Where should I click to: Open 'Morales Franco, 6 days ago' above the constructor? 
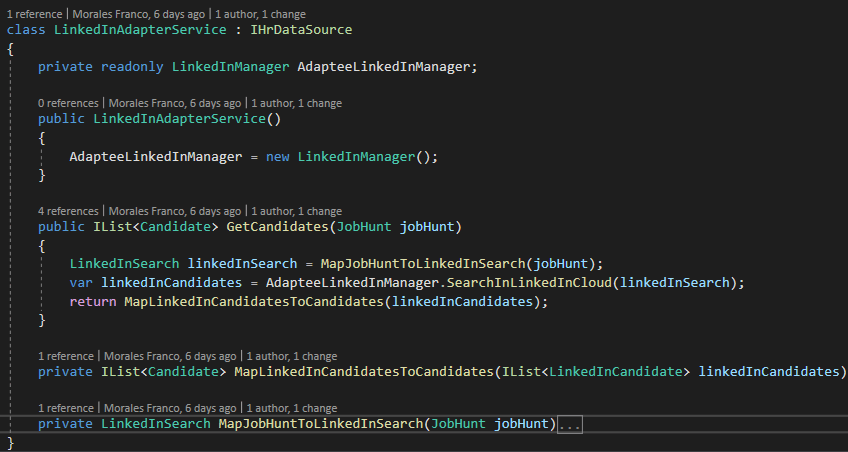tap(175, 103)
